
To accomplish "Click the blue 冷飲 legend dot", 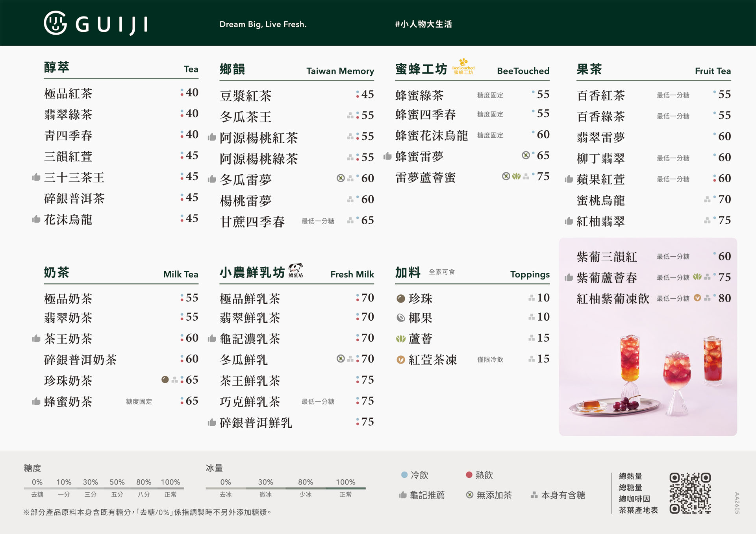I will pyautogui.click(x=404, y=475).
